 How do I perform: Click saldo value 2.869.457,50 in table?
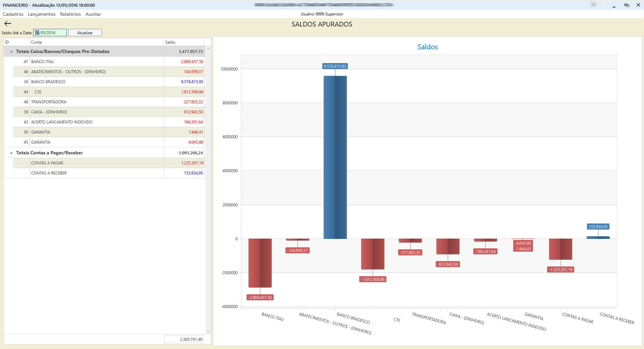point(192,62)
